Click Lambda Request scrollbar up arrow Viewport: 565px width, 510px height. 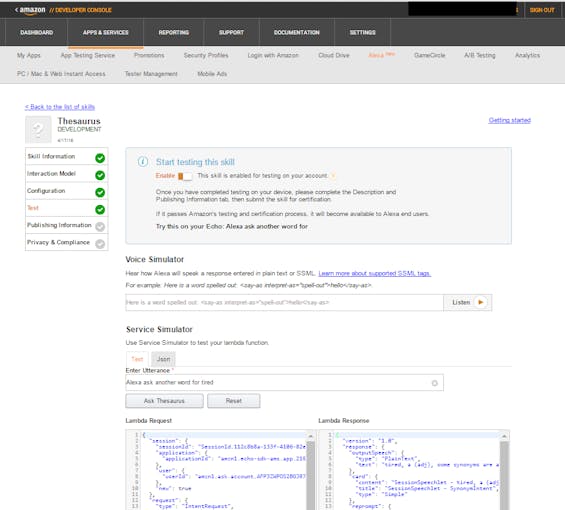[311, 436]
